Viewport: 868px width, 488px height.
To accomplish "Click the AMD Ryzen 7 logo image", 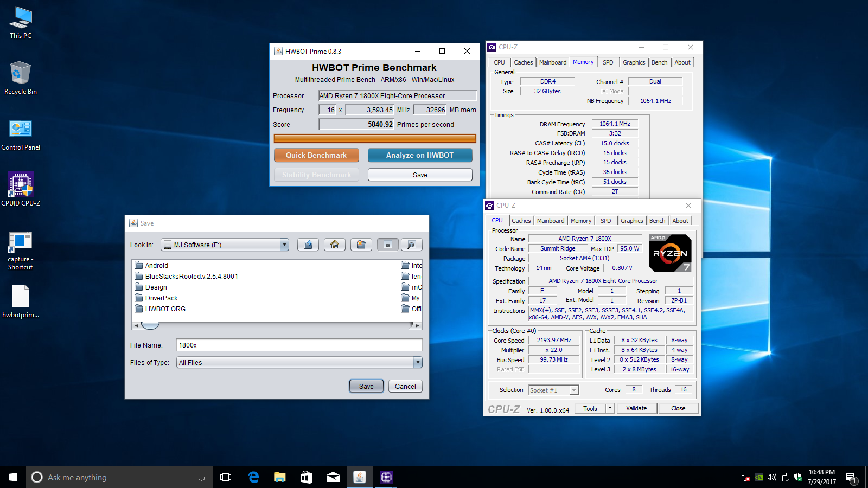I will 670,253.
